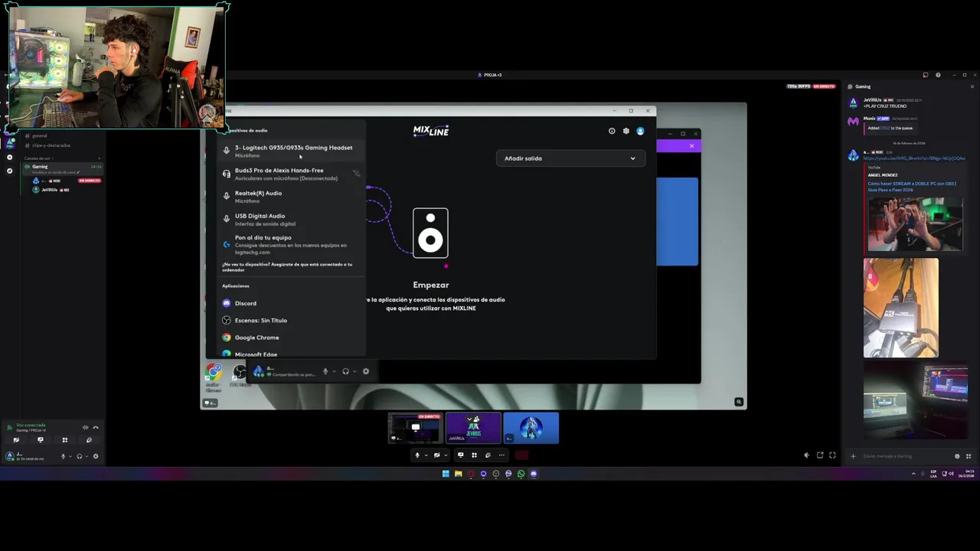Select the blue avatar participant thumbnail
Screen dimensions: 980x551
click(531, 428)
